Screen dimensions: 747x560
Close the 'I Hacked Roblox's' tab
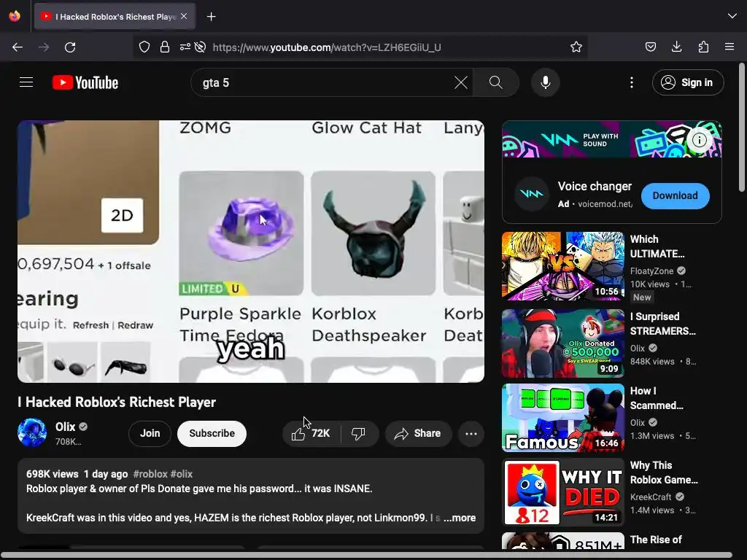[184, 16]
